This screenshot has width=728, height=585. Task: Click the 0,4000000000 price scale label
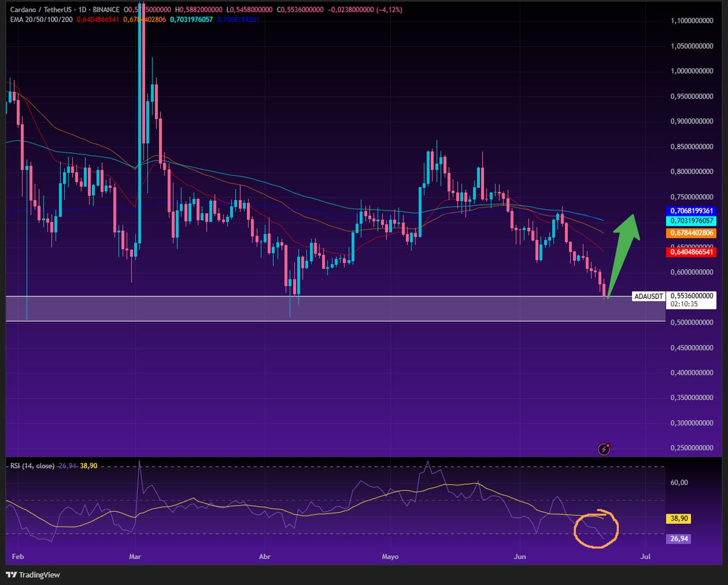[x=692, y=373]
